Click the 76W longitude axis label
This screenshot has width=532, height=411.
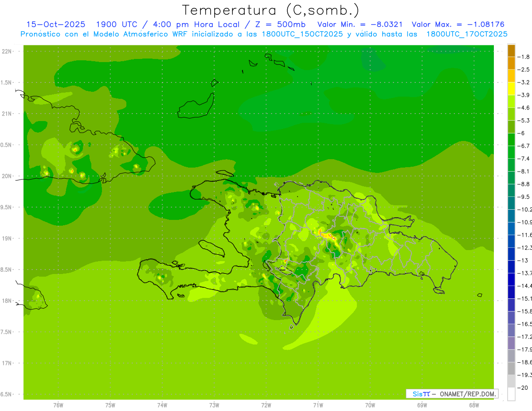58,405
